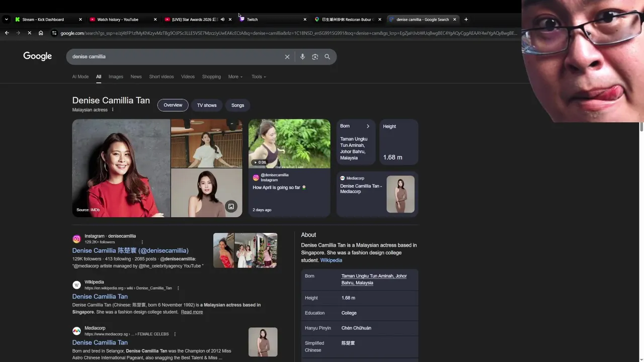Switch to AI Mode
The height and width of the screenshot is (362, 644).
(80, 77)
